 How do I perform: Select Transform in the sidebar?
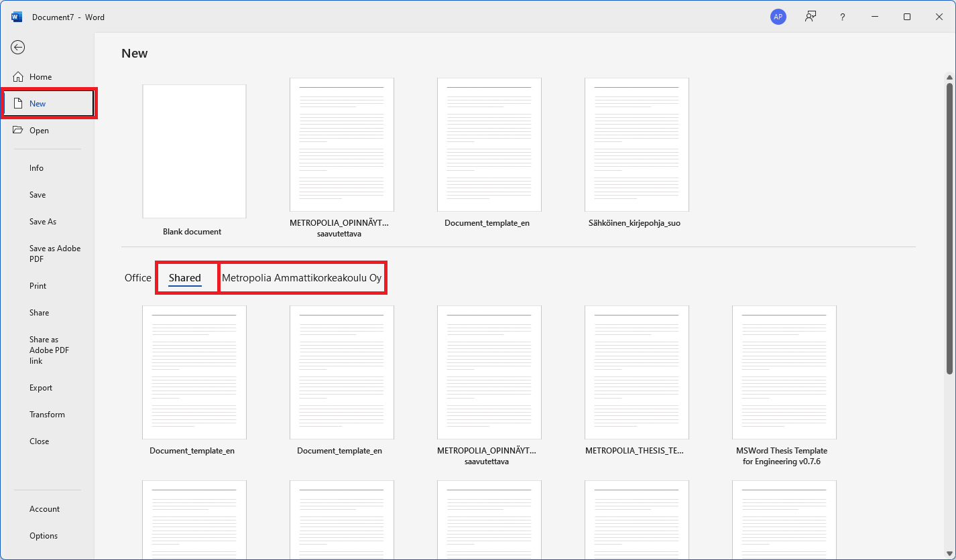click(x=47, y=415)
